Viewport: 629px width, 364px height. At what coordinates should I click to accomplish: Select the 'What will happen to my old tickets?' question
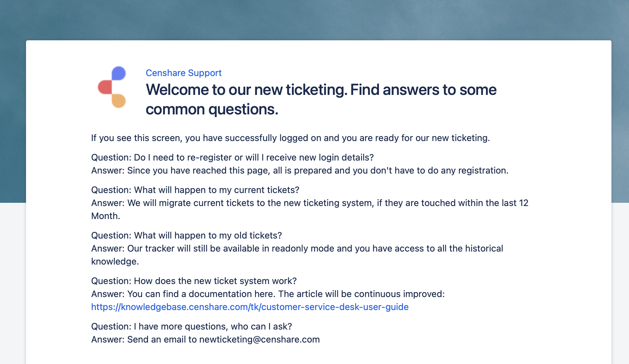pos(186,235)
